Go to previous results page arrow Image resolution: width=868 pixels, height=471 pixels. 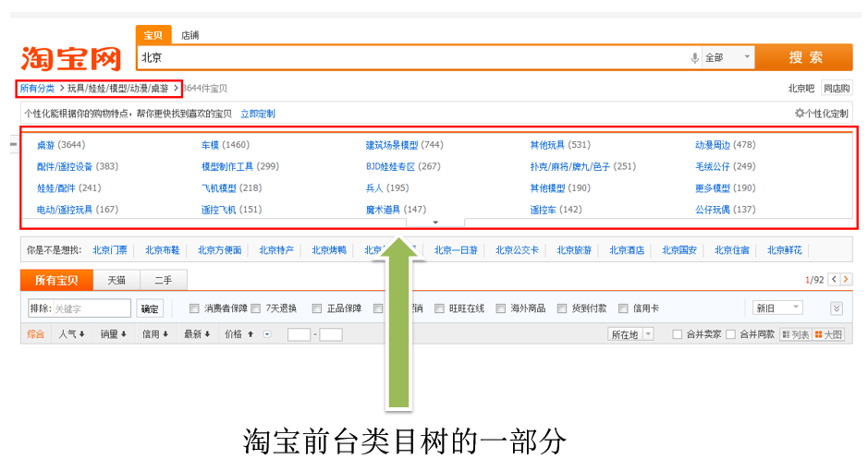[x=834, y=279]
